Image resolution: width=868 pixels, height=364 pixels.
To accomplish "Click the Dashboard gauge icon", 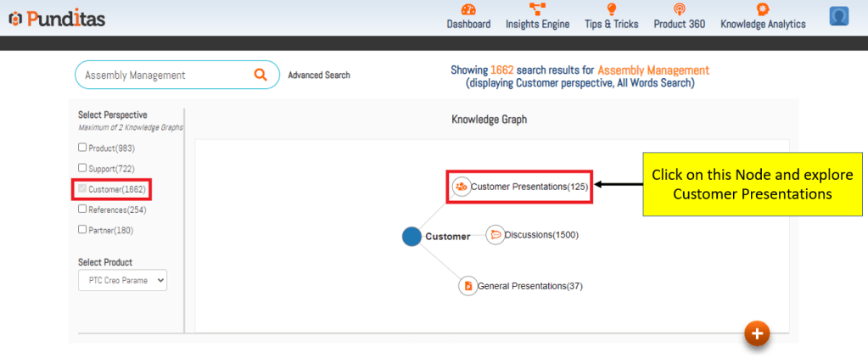I will 468,9.
